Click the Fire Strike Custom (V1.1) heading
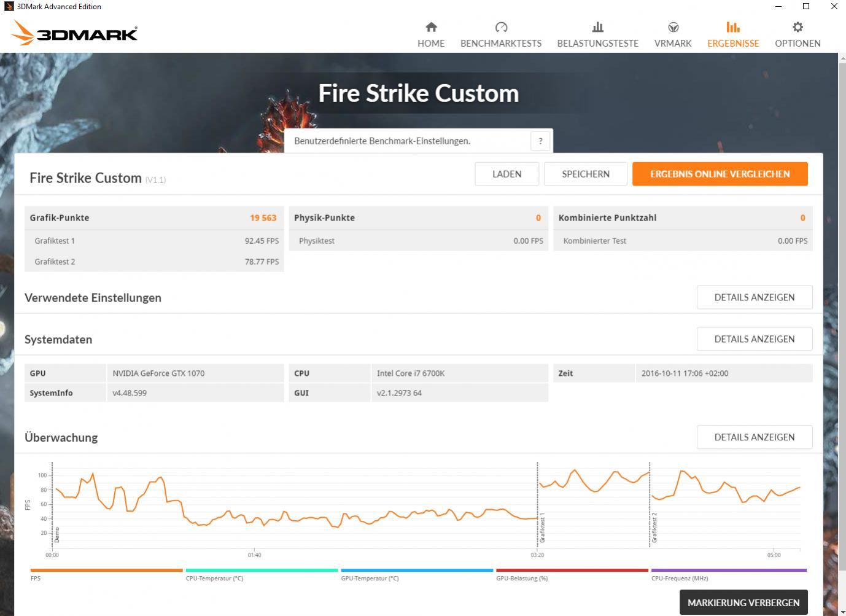The height and width of the screenshot is (616, 846). (x=98, y=178)
